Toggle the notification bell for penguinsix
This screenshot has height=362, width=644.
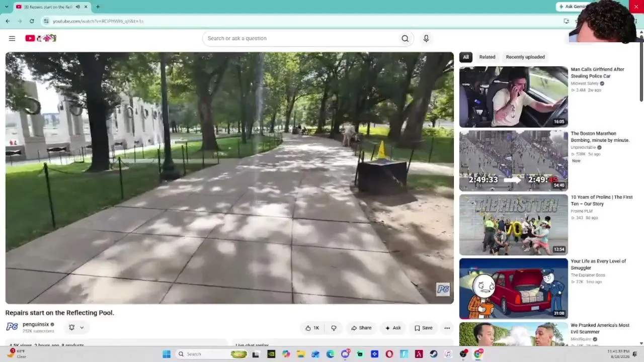pyautogui.click(x=71, y=327)
